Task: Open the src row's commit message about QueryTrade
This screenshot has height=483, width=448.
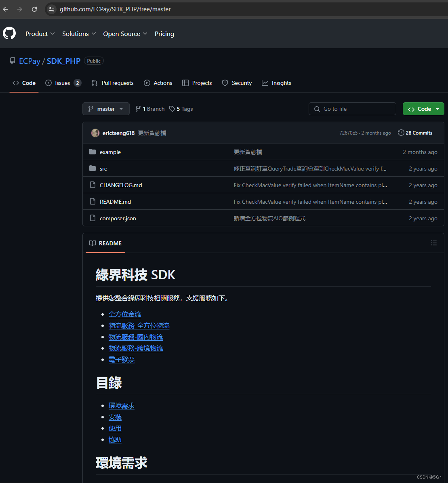Action: (310, 169)
